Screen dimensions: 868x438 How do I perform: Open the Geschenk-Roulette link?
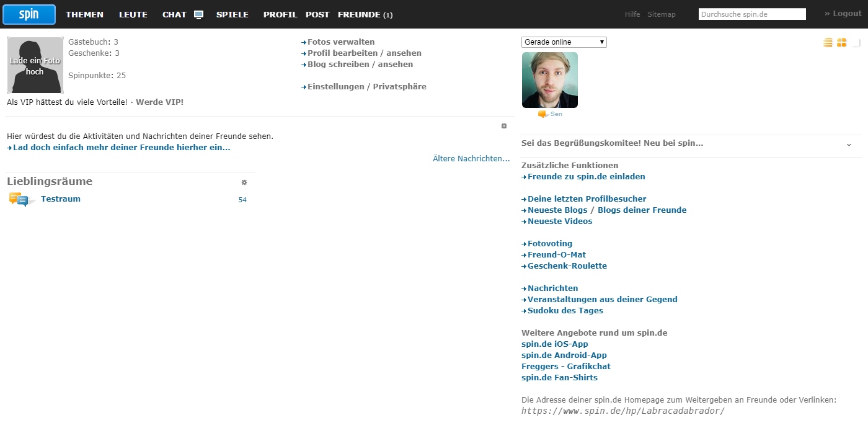pos(567,266)
